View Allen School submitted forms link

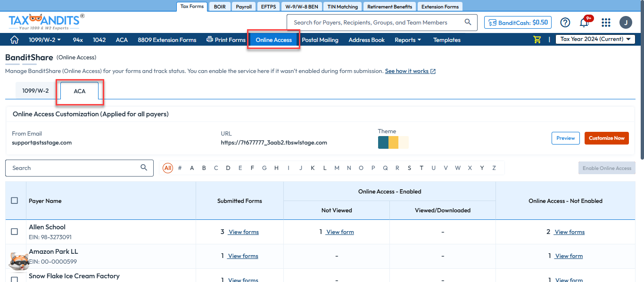pyautogui.click(x=243, y=232)
